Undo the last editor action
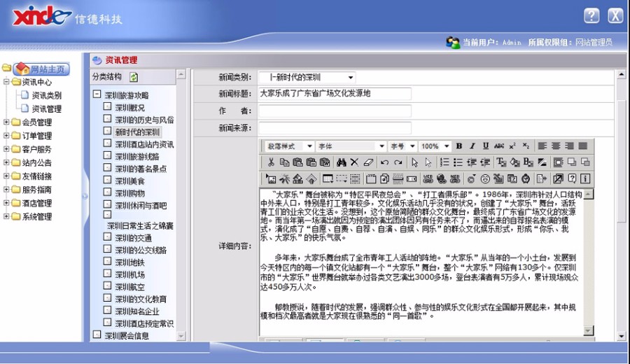Viewport: 630px width, 364px height. pyautogui.click(x=384, y=162)
